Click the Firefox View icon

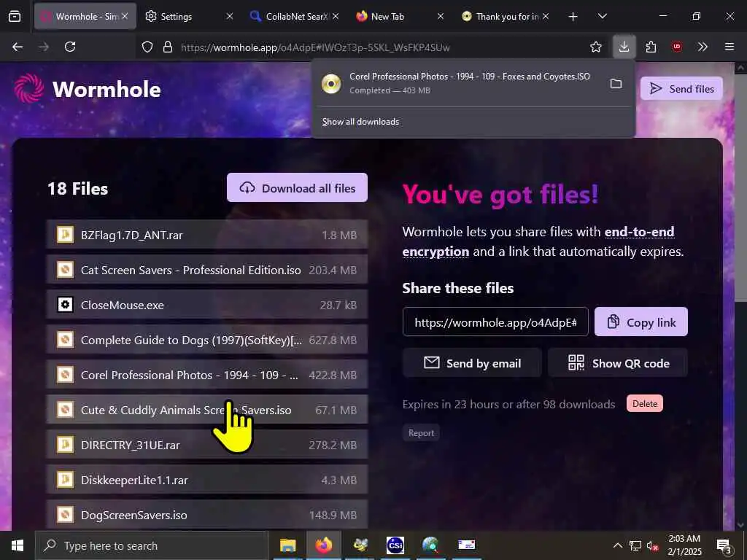[x=15, y=16]
